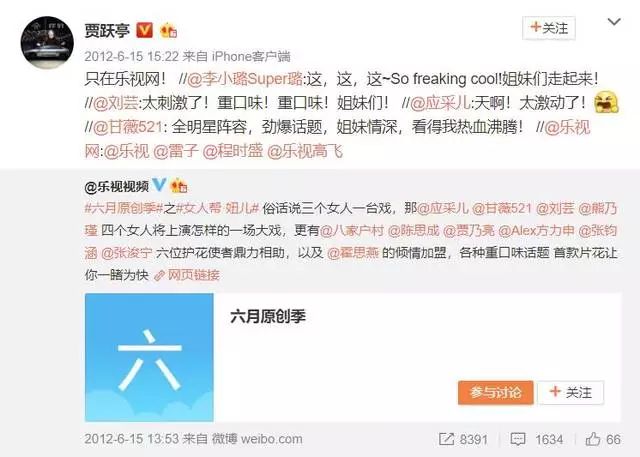This screenshot has height=457, width=640.
Task: Open the 网页链接 web link
Action: pyautogui.click(x=187, y=275)
